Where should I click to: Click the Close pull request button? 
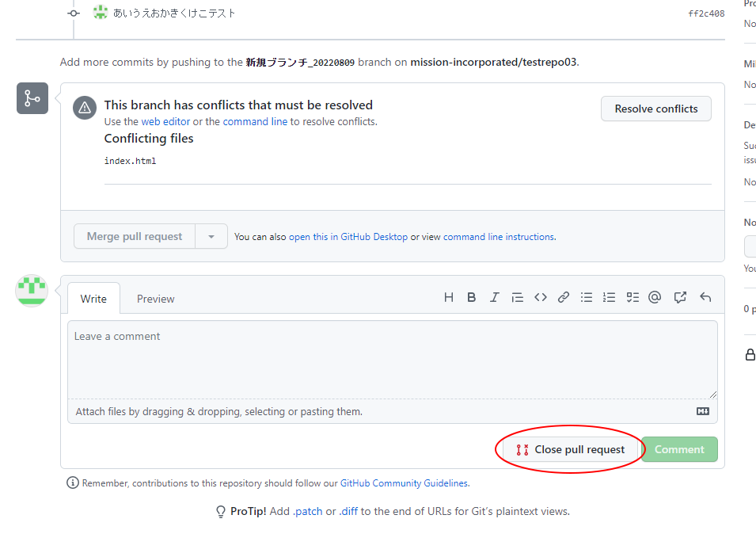coord(570,450)
